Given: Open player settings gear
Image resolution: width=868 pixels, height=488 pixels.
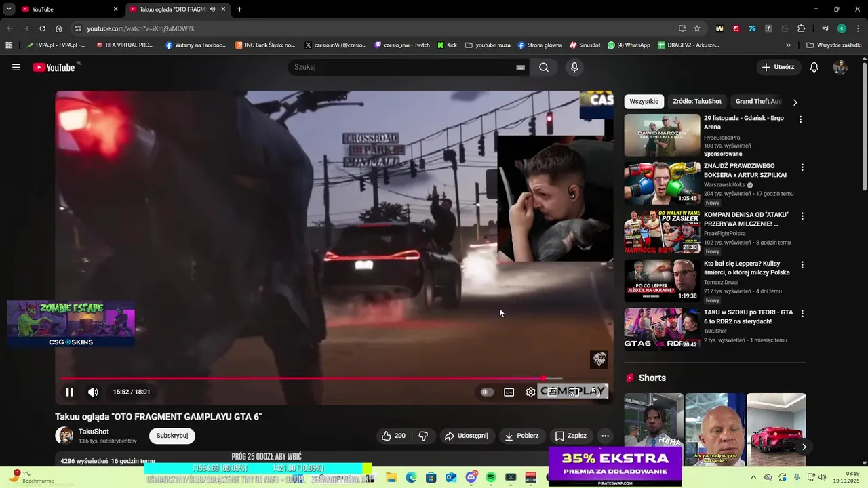Looking at the screenshot, I should tap(530, 392).
